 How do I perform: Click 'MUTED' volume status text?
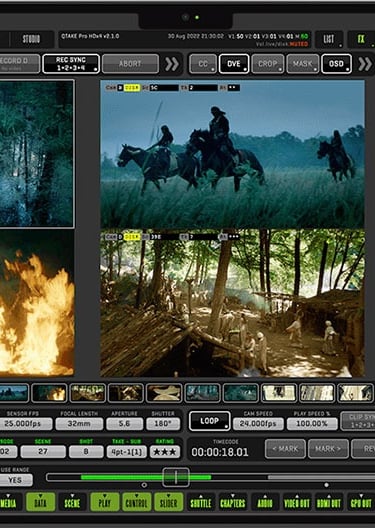pyautogui.click(x=299, y=44)
